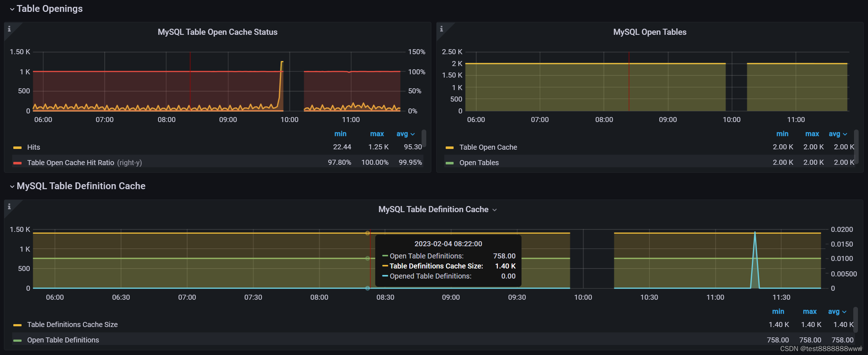
Task: Click the green hover point at 08:22
Action: point(367,258)
